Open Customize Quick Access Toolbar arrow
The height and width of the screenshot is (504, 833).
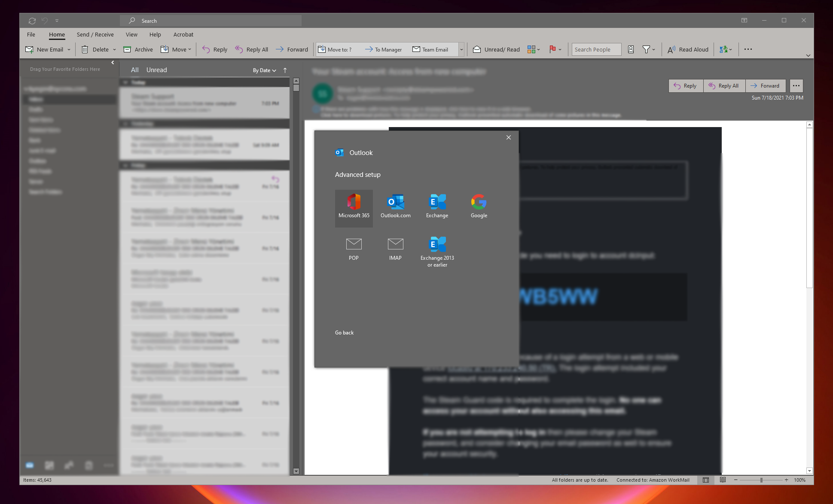[57, 21]
